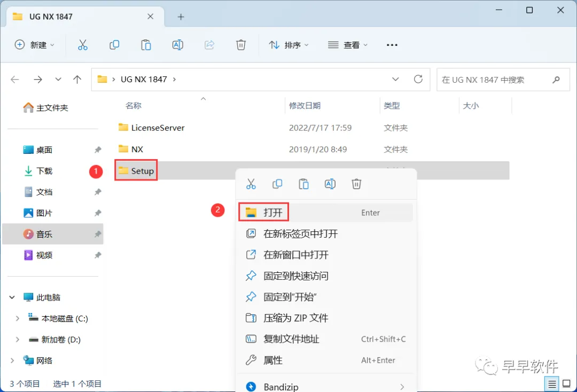Choose 固定到"开始"
This screenshot has width=577, height=392.
326,297
